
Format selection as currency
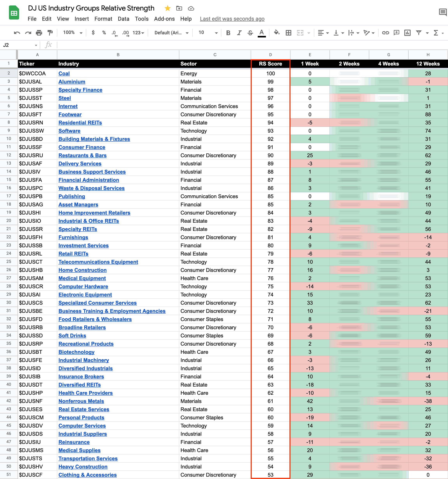click(93, 33)
